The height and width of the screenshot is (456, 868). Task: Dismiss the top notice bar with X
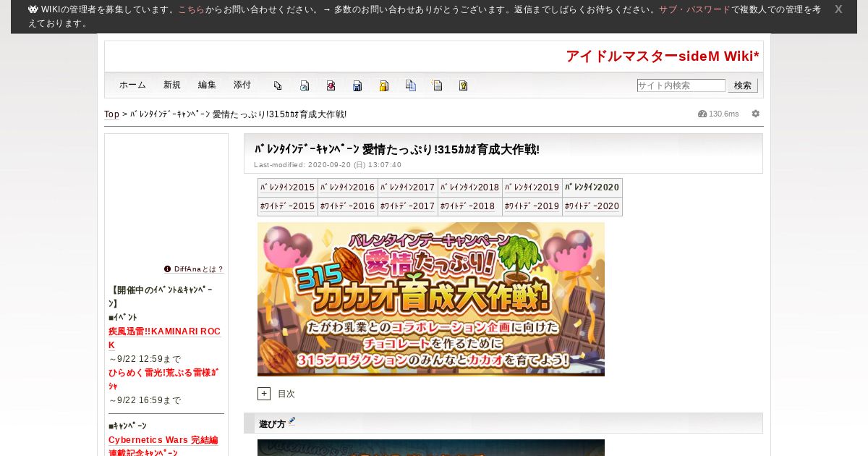click(838, 9)
